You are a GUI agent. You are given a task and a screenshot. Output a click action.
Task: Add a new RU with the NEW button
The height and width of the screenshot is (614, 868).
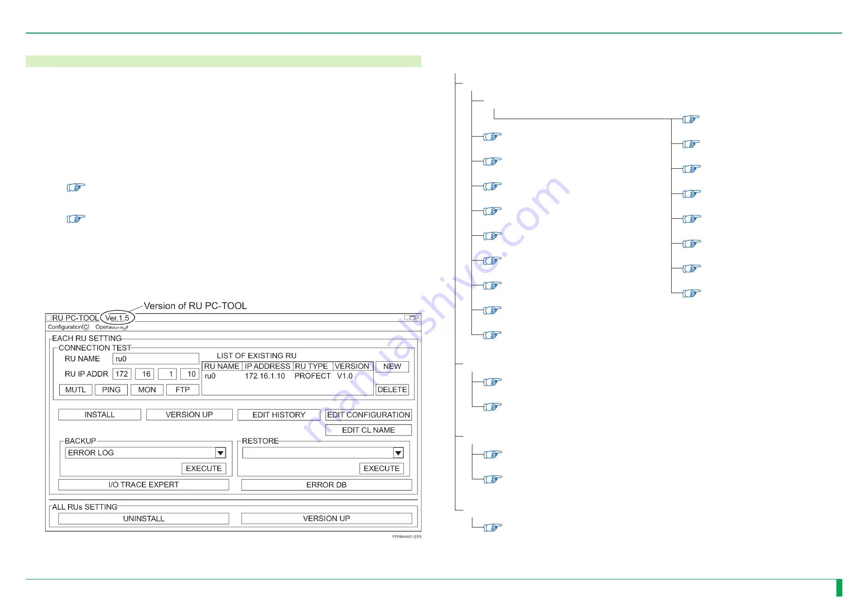(392, 367)
